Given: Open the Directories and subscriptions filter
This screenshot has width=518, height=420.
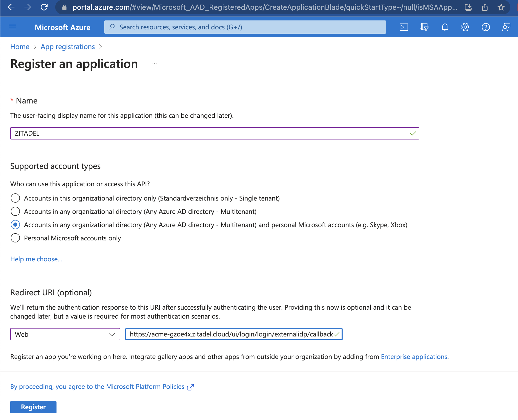Looking at the screenshot, I should 424,27.
